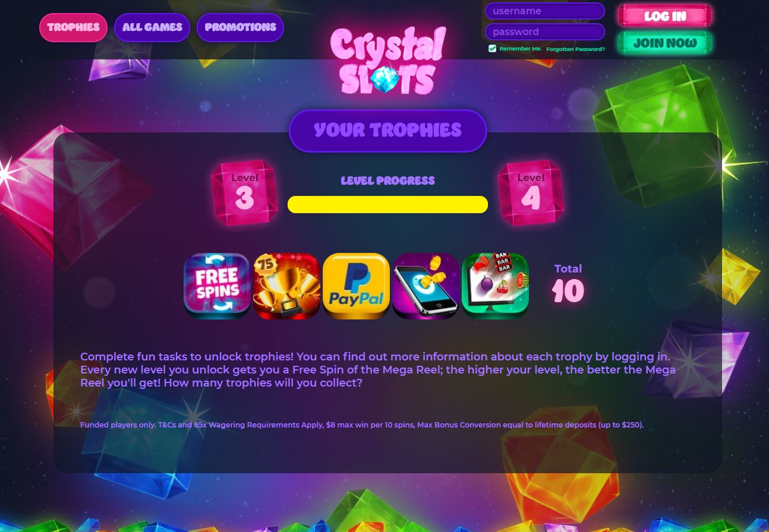
Task: Click the yellow level progress bar
Action: pyautogui.click(x=387, y=204)
